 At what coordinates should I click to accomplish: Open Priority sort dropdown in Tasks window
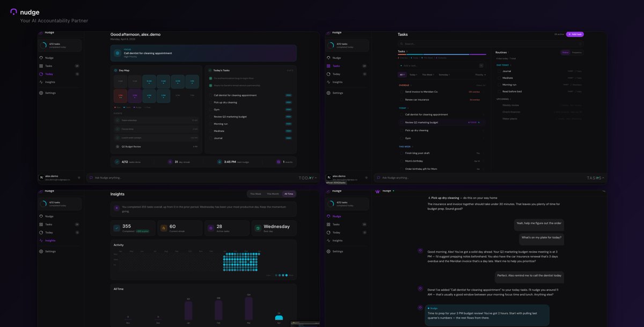click(481, 75)
